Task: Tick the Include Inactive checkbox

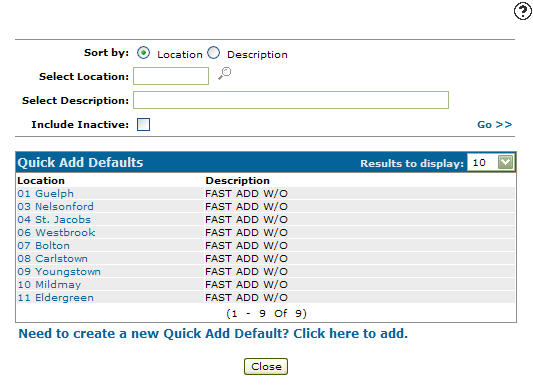Action: 143,124
